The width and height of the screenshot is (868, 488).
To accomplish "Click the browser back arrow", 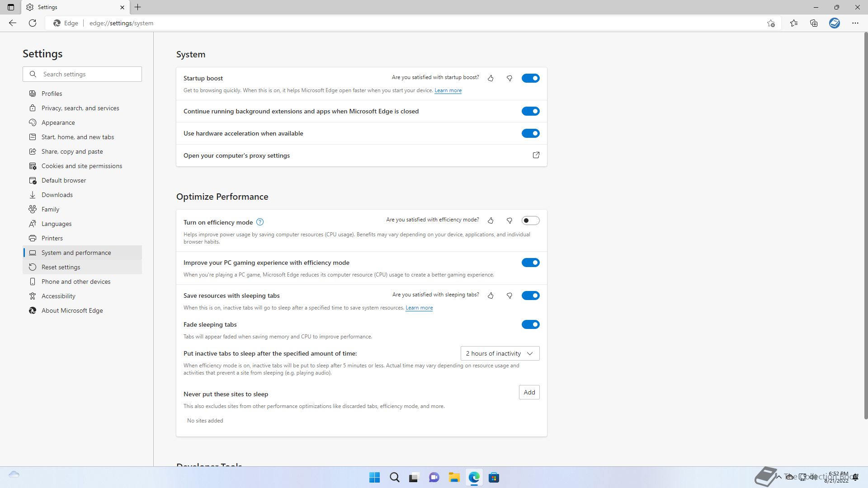I will tap(13, 23).
